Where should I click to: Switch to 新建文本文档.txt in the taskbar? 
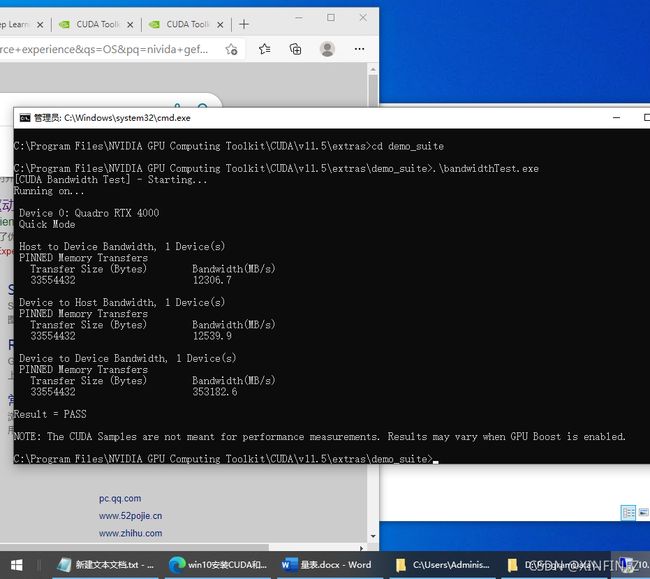coord(107,564)
